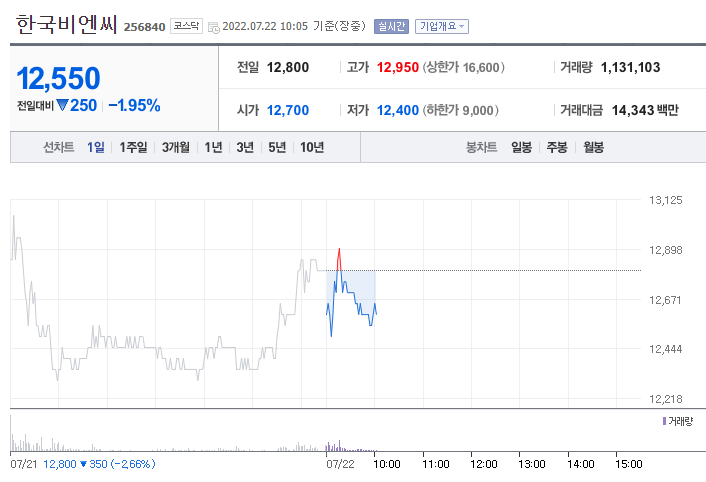The image size is (706, 482).
Task: Click the calendar-clock icon beside the date
Action: coord(213,27)
